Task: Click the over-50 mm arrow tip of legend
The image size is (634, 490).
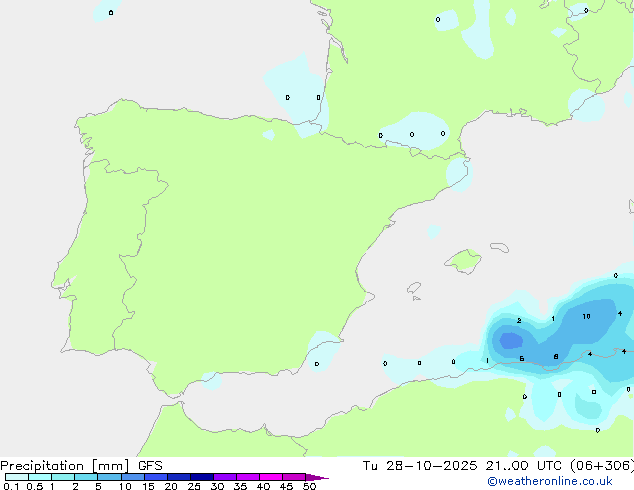Action: click(317, 478)
